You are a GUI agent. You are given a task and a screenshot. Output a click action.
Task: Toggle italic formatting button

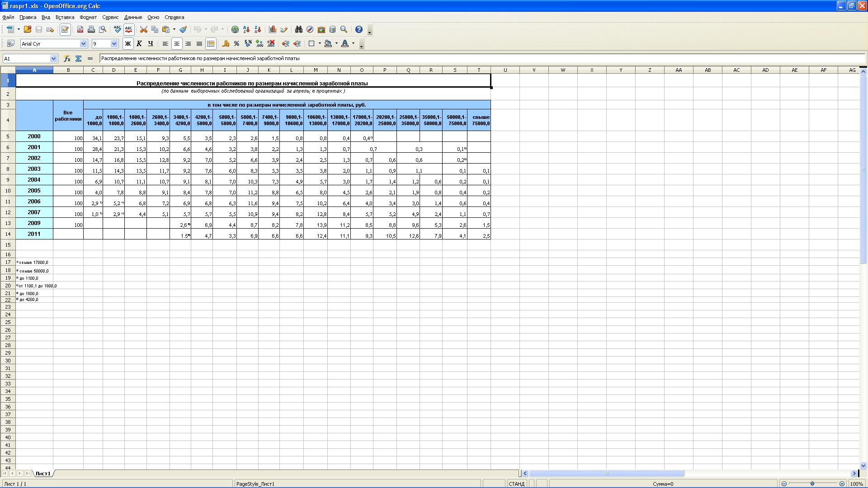pyautogui.click(x=139, y=43)
